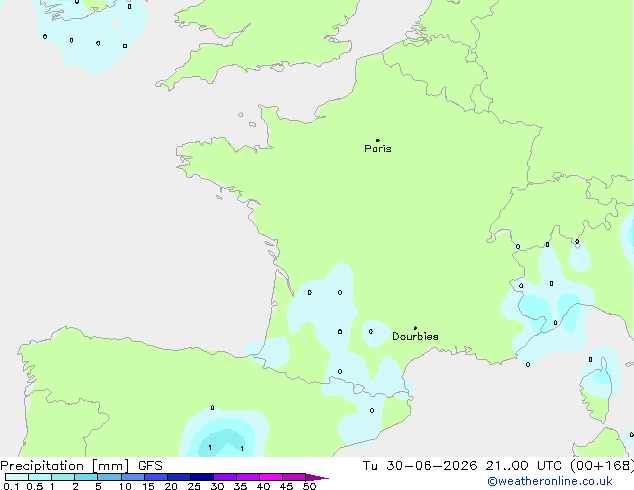The image size is (634, 490).
Task: Click the '0.1' legend value
Action: coord(11,486)
